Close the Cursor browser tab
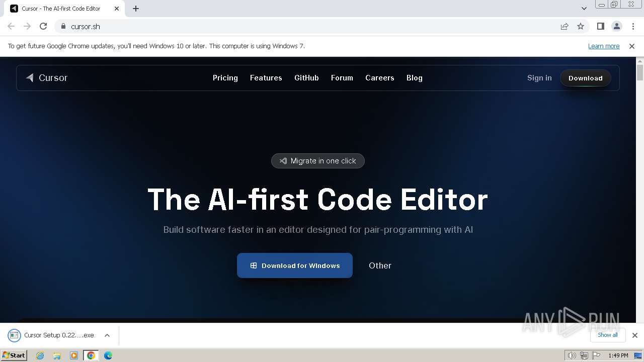 tap(117, 9)
